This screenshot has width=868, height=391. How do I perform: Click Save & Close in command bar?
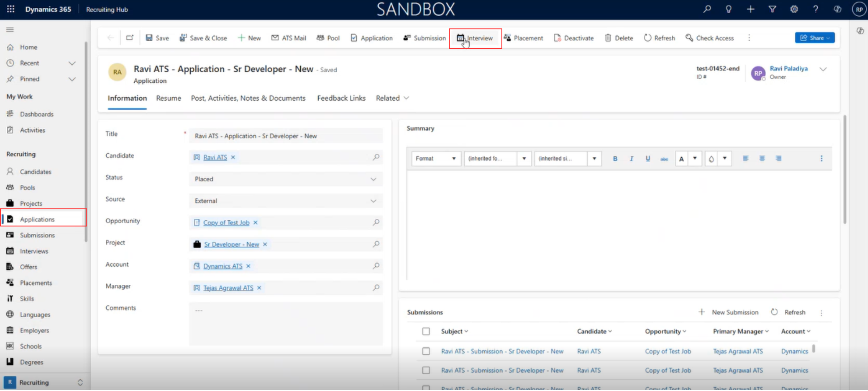[203, 38]
